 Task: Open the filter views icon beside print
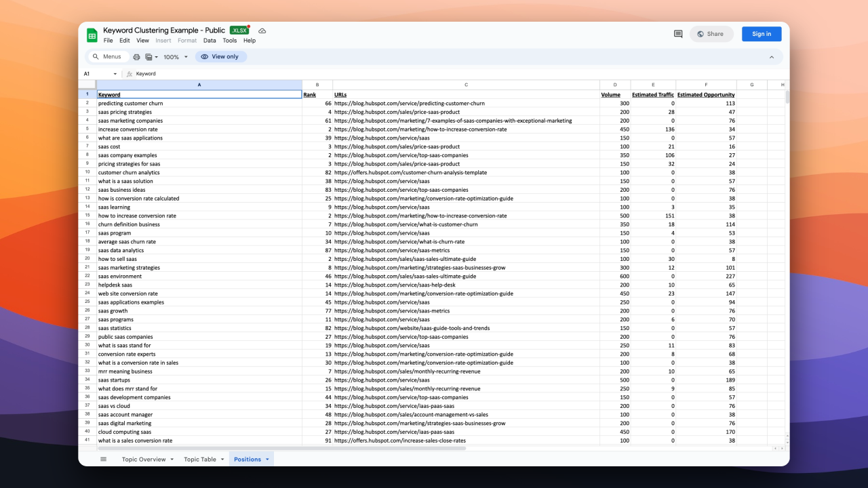[151, 57]
